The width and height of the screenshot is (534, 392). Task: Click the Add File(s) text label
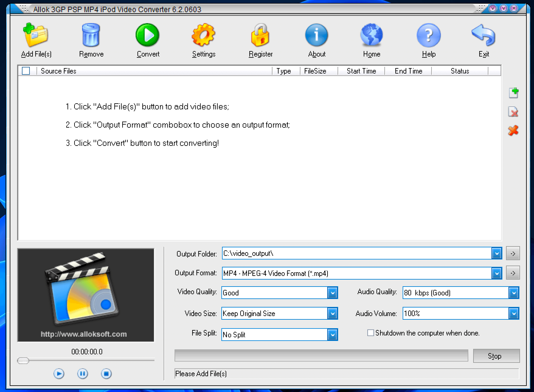pos(36,54)
